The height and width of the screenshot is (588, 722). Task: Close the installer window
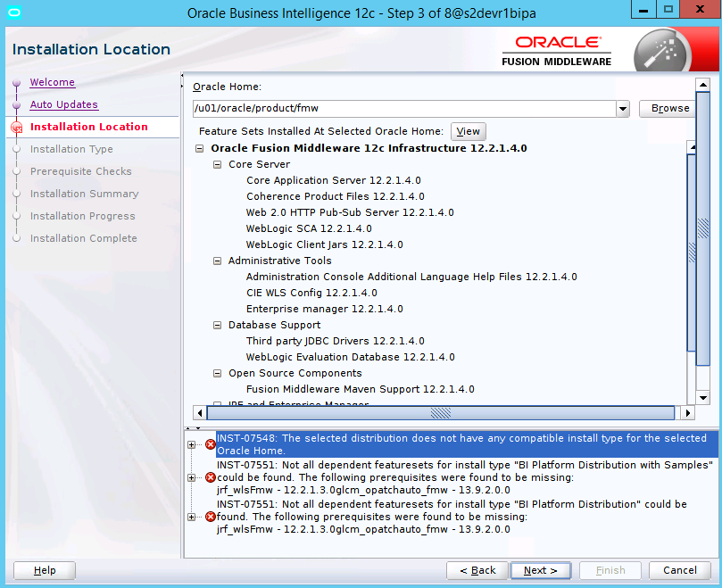pos(701,9)
